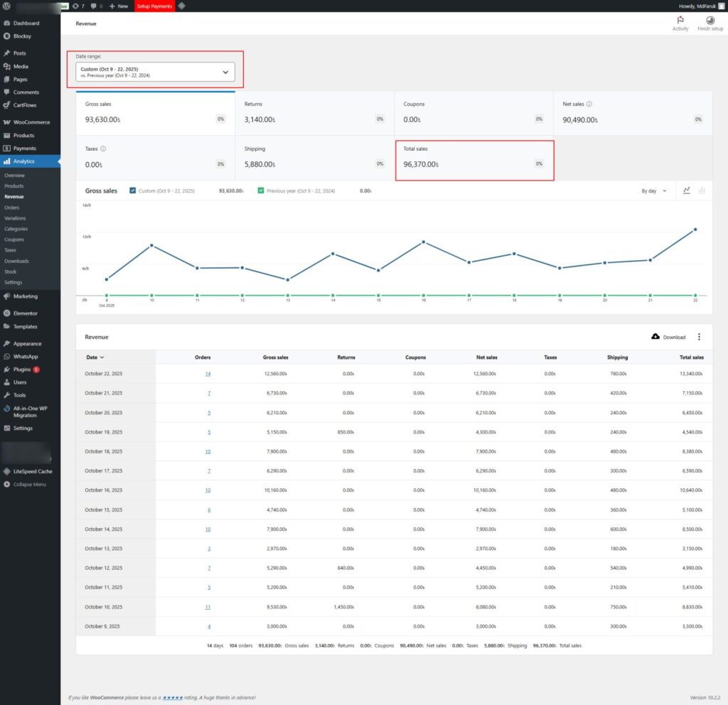Click the Taxes info icon
Viewport: 728px width, 705px height.
[x=104, y=149]
